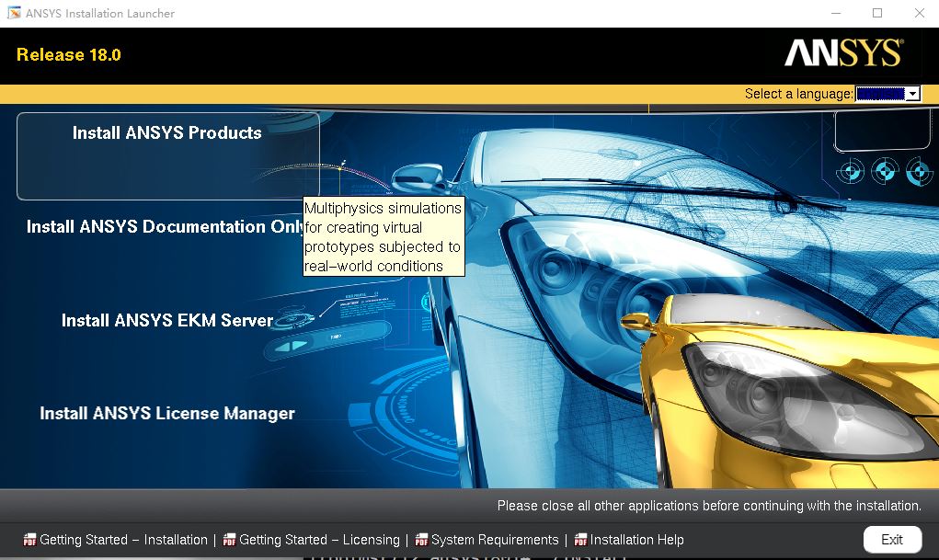Click the ANSYS logo in the header
Screen dimensions: 939x560
(x=843, y=52)
